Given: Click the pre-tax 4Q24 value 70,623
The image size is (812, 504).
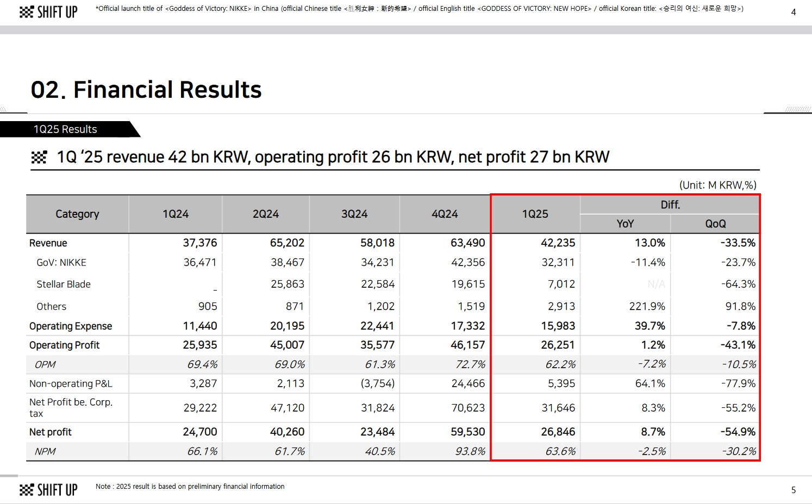Looking at the screenshot, I should [x=468, y=408].
